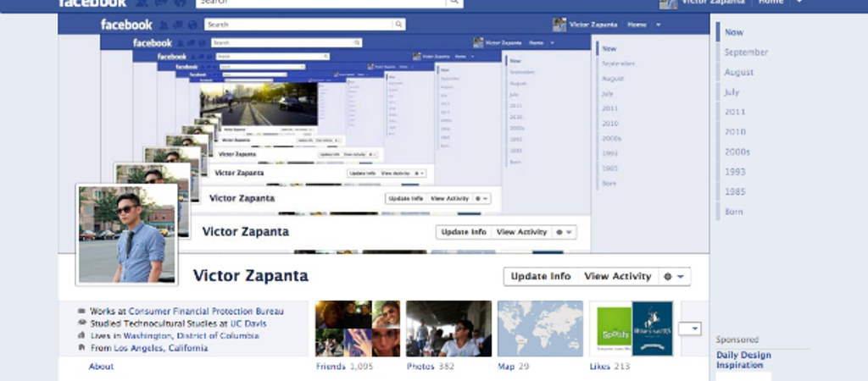
Task: Jump to 2011 in the largest timeline list
Action: [735, 112]
